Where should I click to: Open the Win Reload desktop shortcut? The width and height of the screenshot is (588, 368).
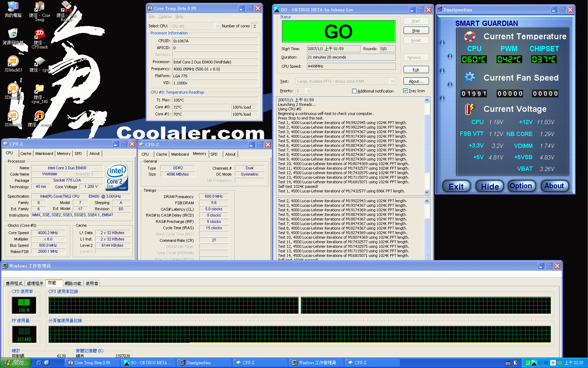[66, 11]
